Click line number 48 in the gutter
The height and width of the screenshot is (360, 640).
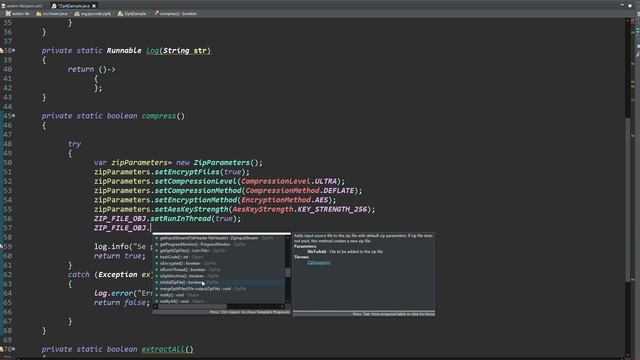(7, 144)
